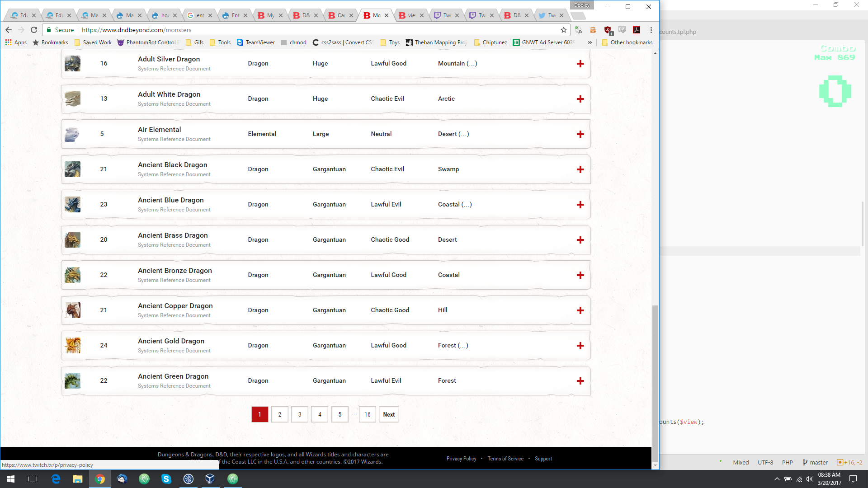The height and width of the screenshot is (488, 868).
Task: Expand the Adult Silver Dragon row
Action: click(x=580, y=64)
